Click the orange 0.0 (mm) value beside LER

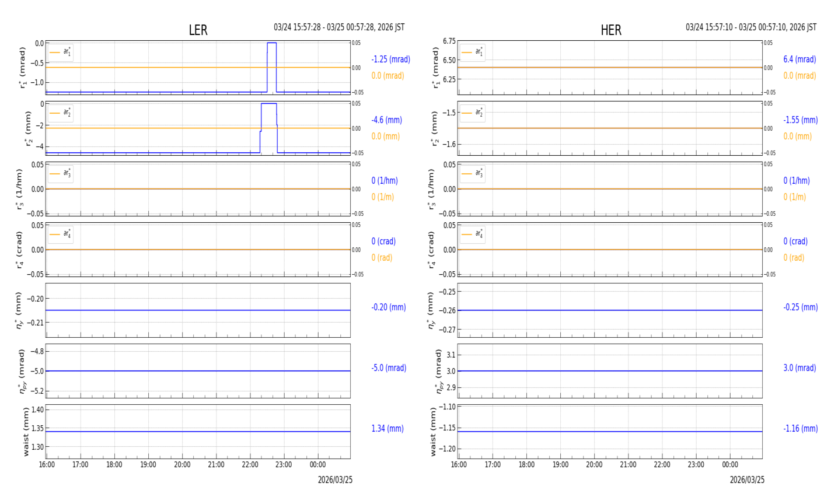386,136
